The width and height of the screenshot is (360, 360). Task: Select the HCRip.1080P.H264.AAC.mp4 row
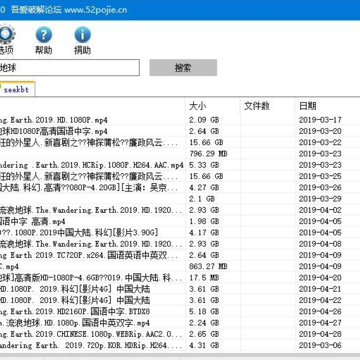[x=180, y=165]
